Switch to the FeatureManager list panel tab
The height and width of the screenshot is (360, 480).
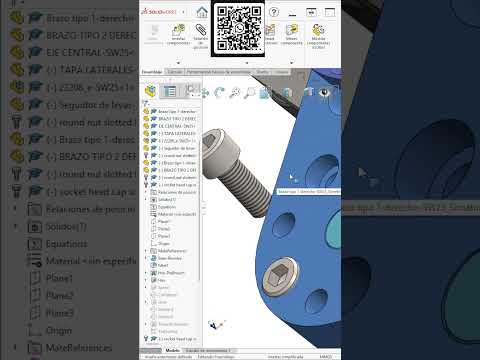pos(170,91)
